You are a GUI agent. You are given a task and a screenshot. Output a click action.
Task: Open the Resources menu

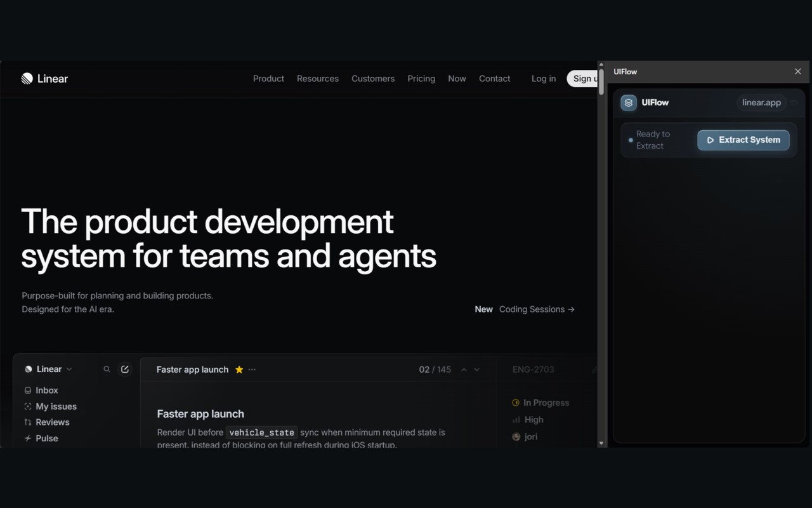point(318,79)
